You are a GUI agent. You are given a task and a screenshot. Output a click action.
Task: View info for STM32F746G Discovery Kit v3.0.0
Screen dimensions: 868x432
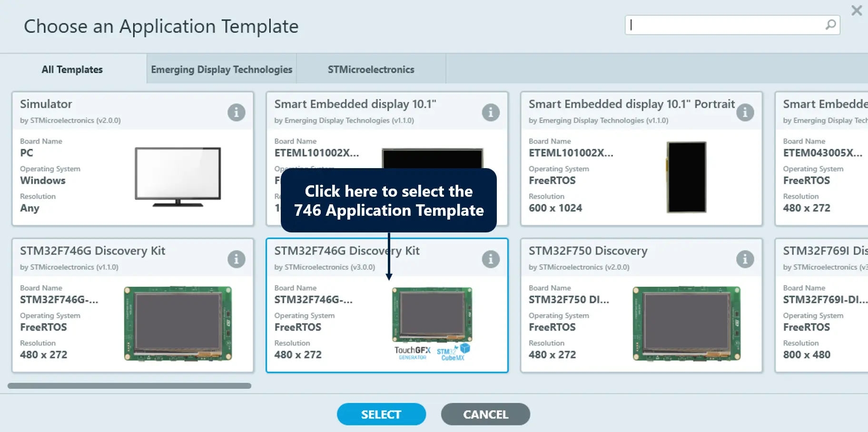491,259
